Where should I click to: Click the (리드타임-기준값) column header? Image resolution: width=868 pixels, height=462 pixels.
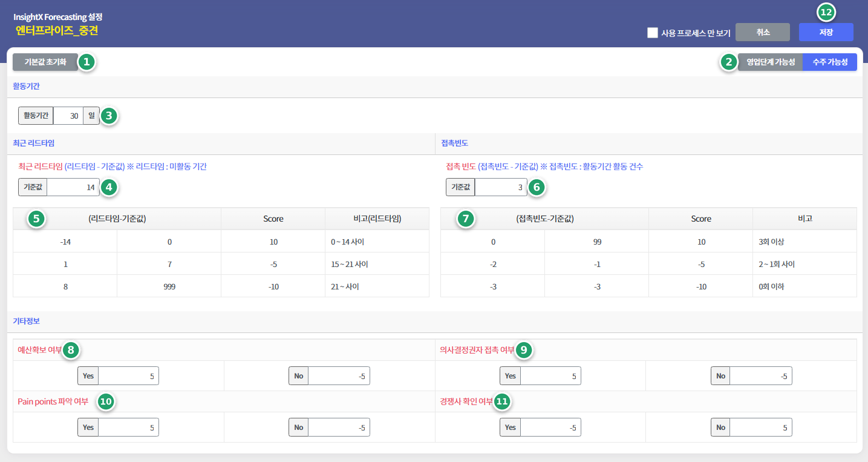tap(117, 219)
